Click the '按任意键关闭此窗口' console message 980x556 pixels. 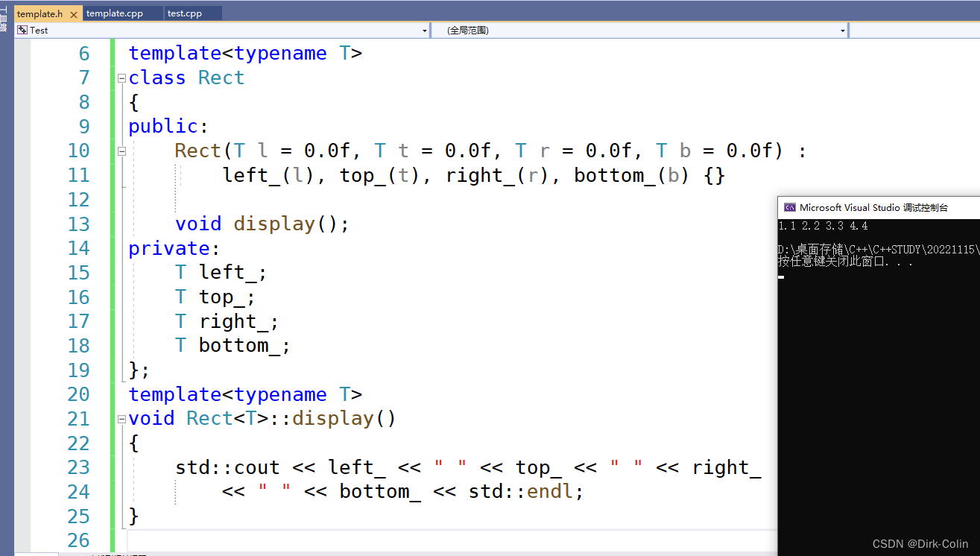pyautogui.click(x=846, y=262)
